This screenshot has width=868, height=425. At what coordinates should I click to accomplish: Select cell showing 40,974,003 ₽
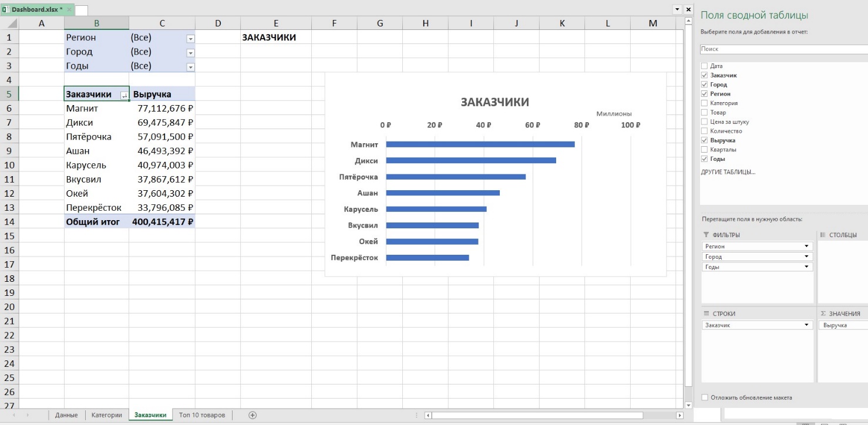(162, 165)
